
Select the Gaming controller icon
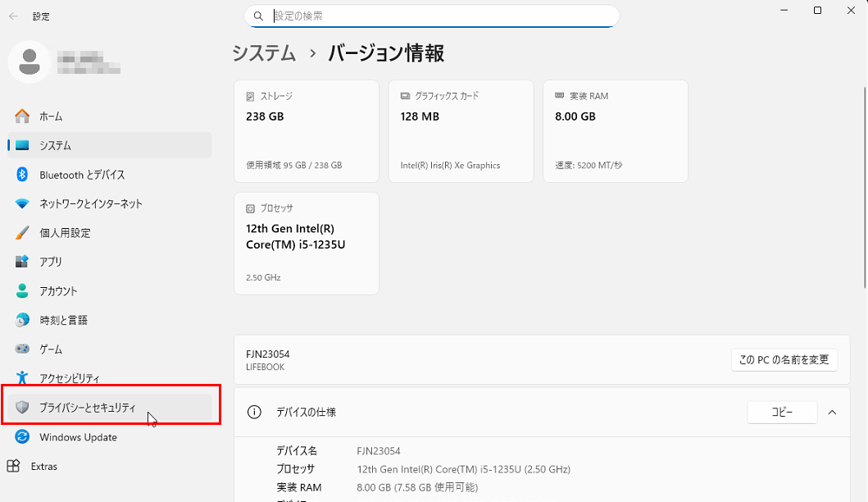coord(22,349)
